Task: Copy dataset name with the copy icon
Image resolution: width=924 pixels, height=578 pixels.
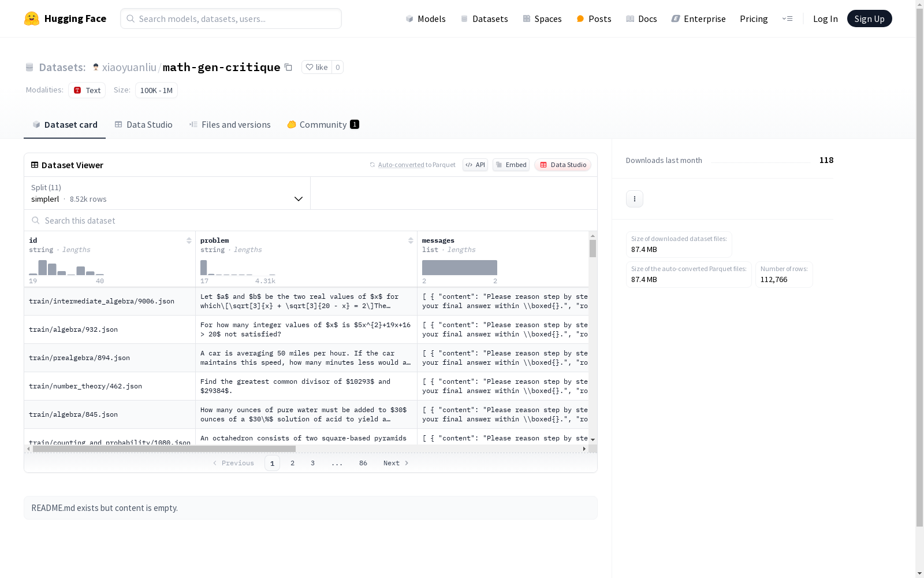Action: point(288,67)
